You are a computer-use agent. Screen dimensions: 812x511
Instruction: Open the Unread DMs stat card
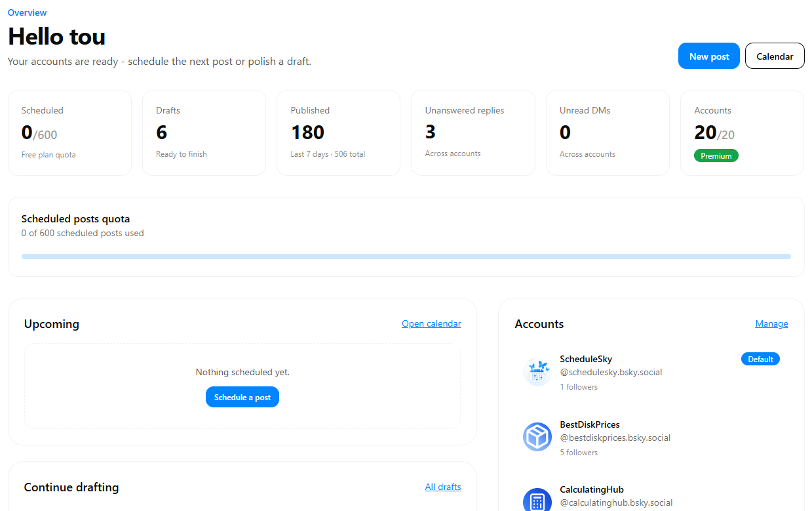pyautogui.click(x=608, y=133)
